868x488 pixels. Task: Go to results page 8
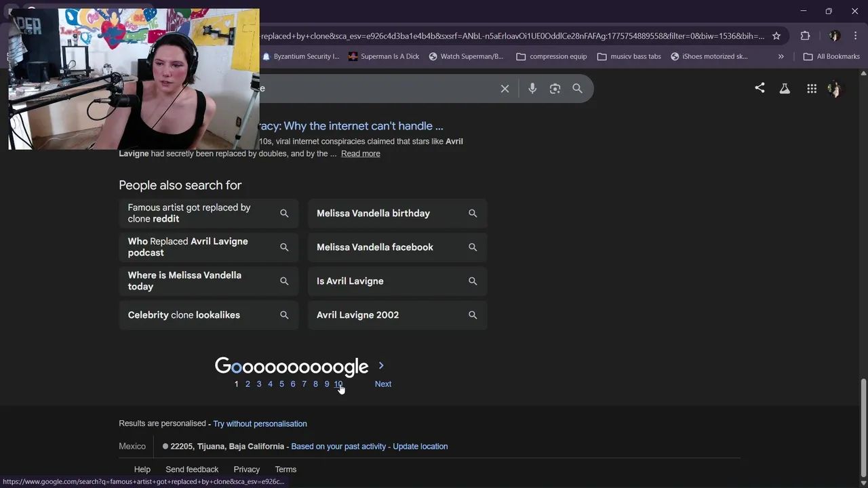315,384
